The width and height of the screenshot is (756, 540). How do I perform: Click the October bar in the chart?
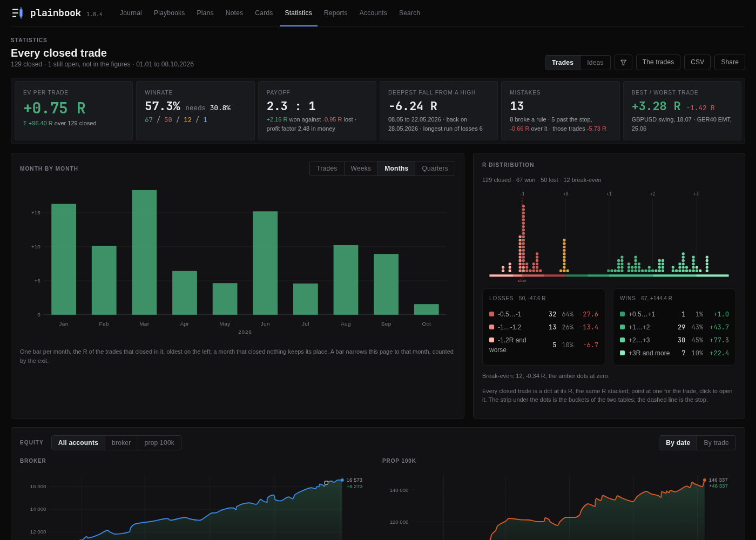coord(427,309)
